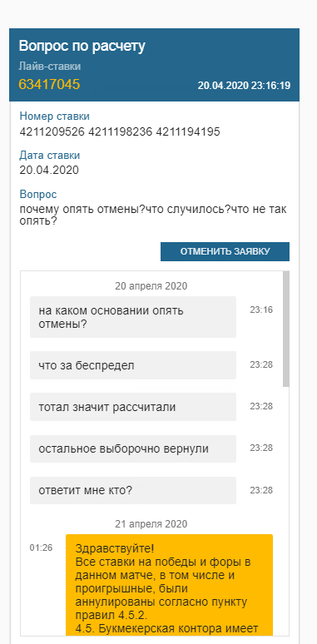Select message 'остальное выборочно вернули'
317x644 pixels.
pos(133,449)
